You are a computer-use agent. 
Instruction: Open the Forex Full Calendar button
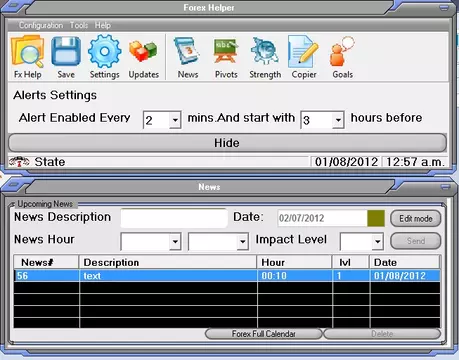tap(264, 334)
